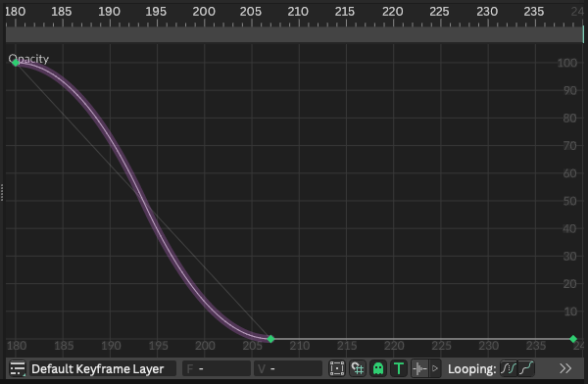
Task: Click frame 210 on the top ruler
Action: [x=298, y=12]
